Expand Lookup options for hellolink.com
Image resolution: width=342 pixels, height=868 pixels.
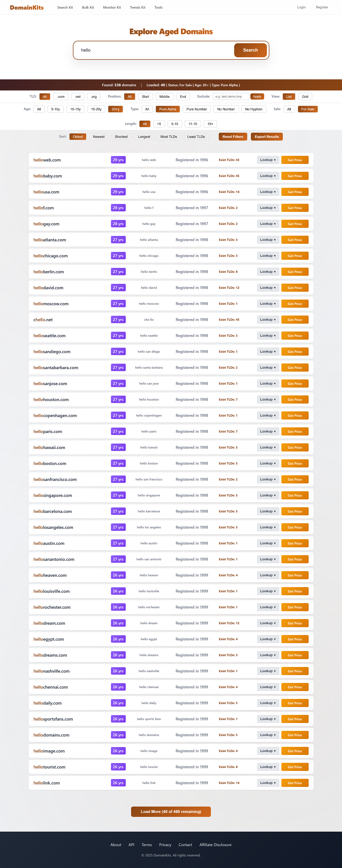click(x=268, y=783)
